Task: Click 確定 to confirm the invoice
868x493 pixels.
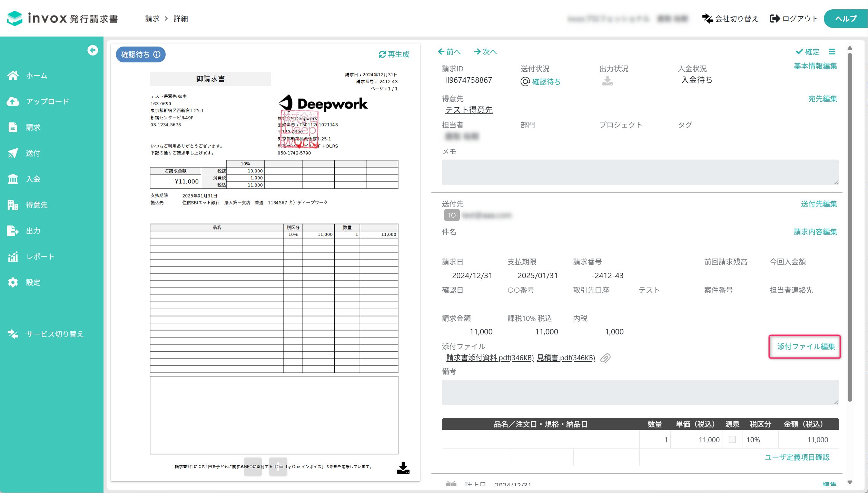Action: 807,52
